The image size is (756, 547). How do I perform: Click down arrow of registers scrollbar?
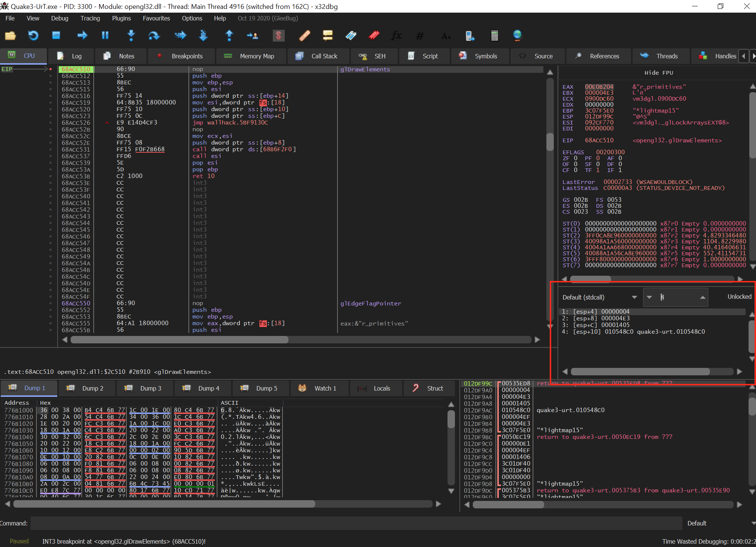tap(753, 267)
